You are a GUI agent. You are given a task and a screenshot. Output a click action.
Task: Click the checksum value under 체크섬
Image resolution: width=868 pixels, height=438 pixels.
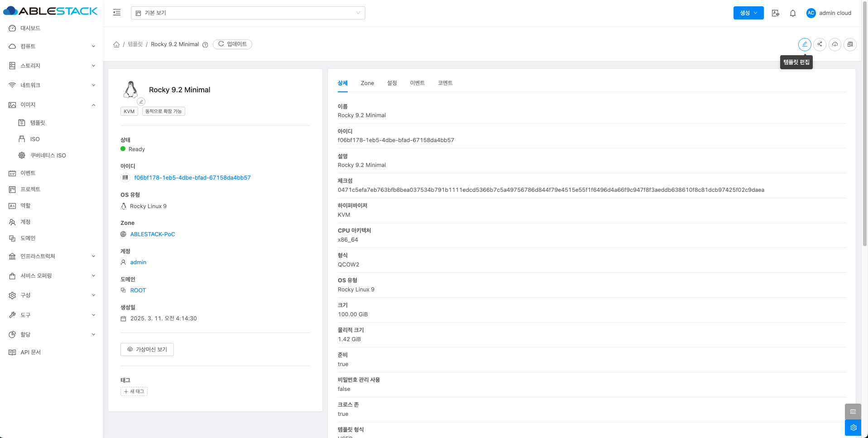click(551, 190)
